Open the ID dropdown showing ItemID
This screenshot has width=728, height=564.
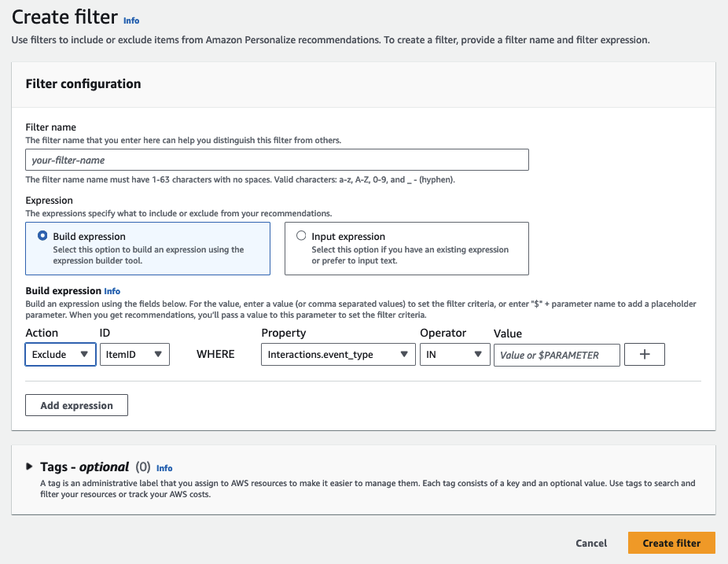(134, 354)
